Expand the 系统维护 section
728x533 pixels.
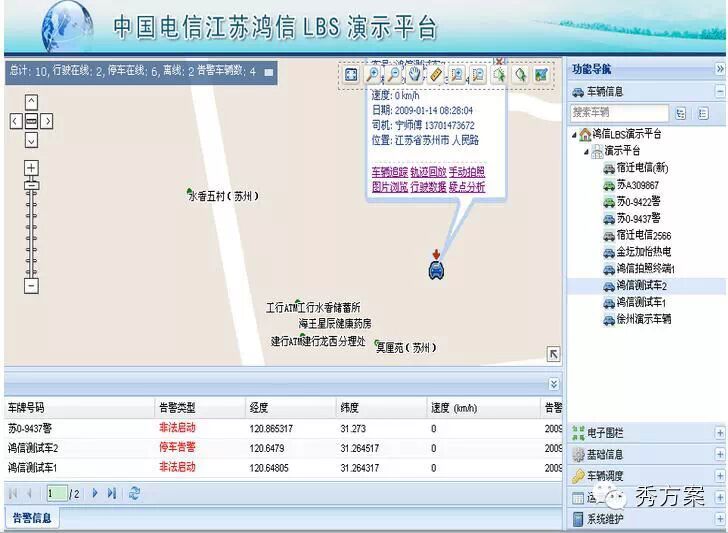click(x=720, y=518)
